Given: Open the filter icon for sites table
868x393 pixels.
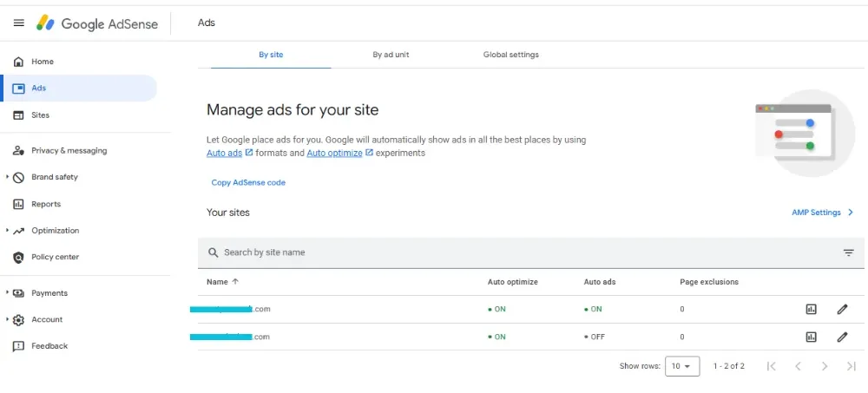Looking at the screenshot, I should click(x=849, y=253).
